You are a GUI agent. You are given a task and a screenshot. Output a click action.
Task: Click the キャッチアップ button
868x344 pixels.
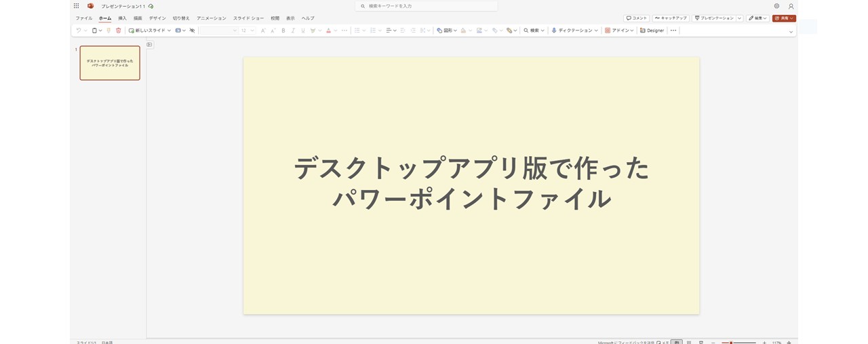click(x=671, y=18)
